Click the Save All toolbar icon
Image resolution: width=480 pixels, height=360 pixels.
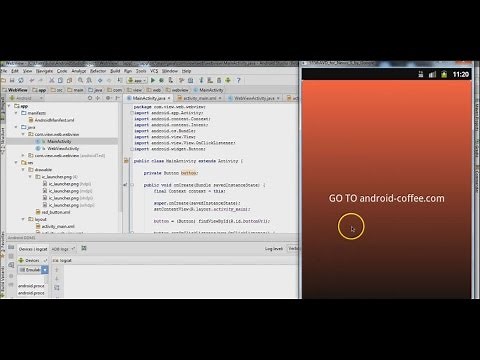[12, 80]
